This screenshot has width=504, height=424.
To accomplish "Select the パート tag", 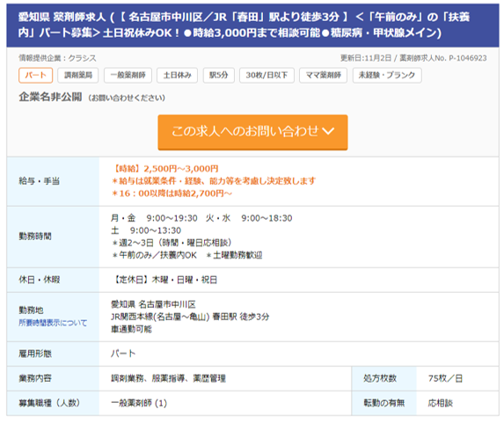I will click(x=36, y=76).
